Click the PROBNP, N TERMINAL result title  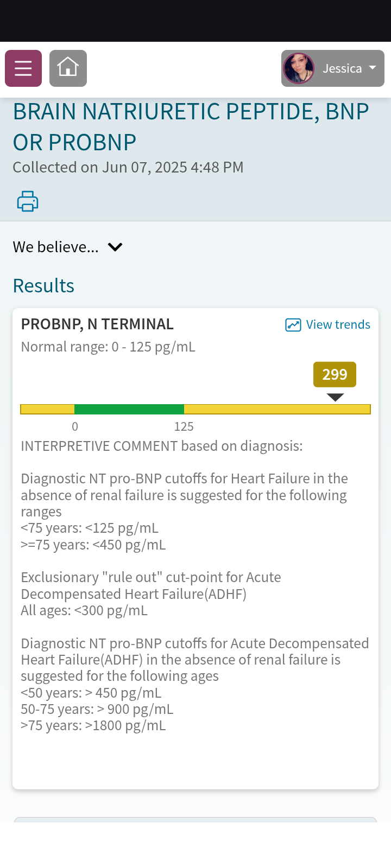tap(97, 324)
